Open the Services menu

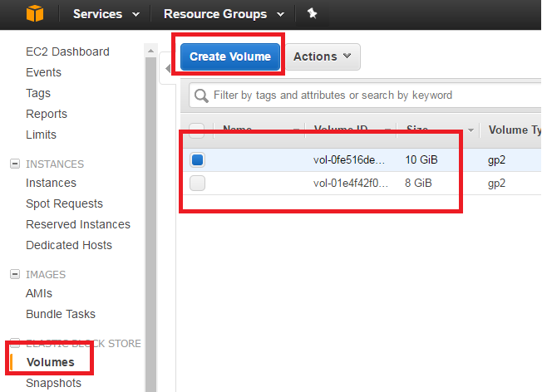pyautogui.click(x=106, y=14)
